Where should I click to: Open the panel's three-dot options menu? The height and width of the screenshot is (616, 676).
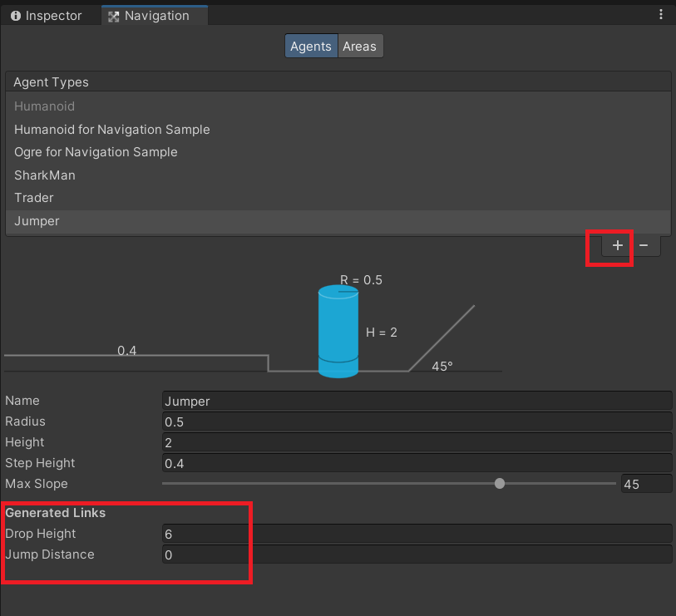[661, 15]
